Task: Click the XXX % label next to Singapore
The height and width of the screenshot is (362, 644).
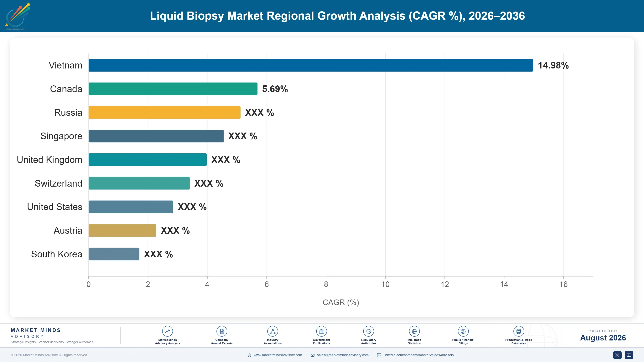Action: tap(242, 136)
